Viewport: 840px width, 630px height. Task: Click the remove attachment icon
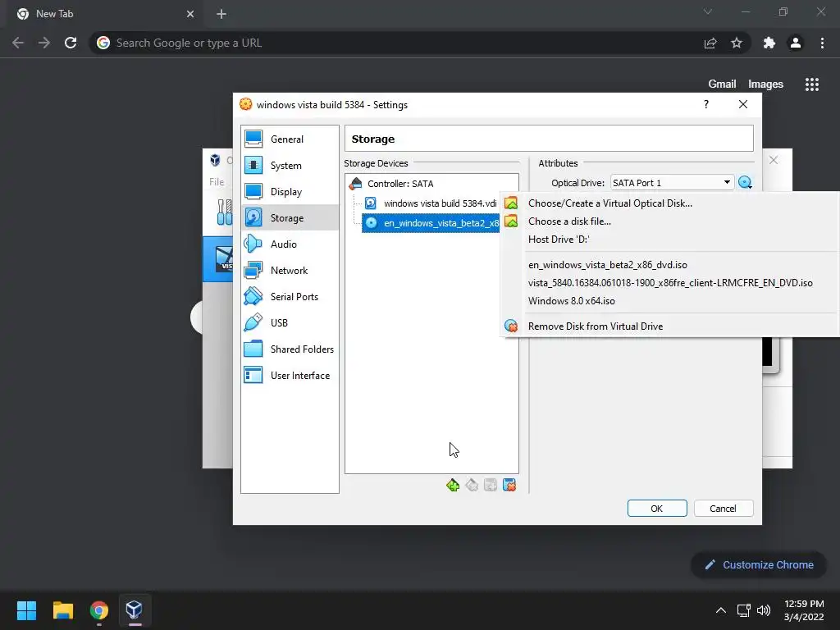(x=509, y=486)
